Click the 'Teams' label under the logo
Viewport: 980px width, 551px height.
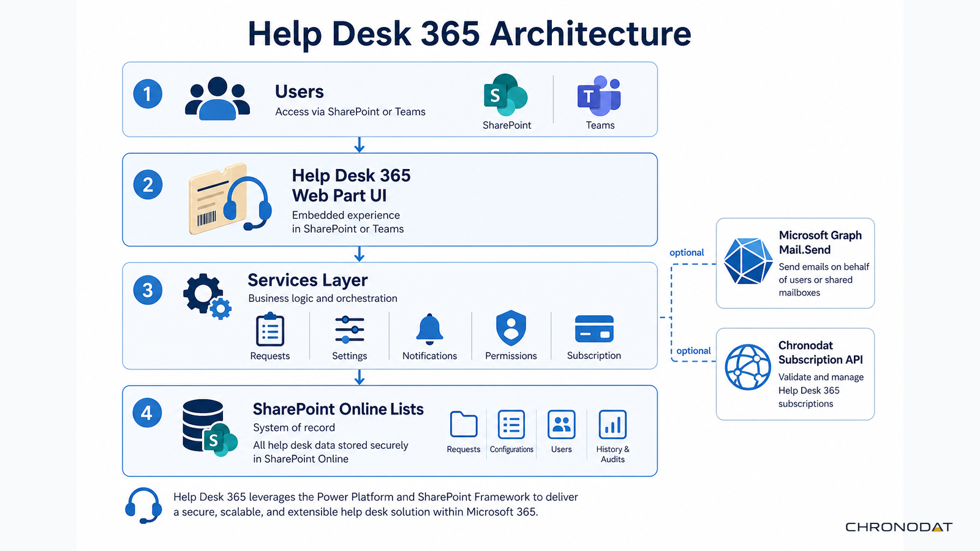pyautogui.click(x=600, y=125)
